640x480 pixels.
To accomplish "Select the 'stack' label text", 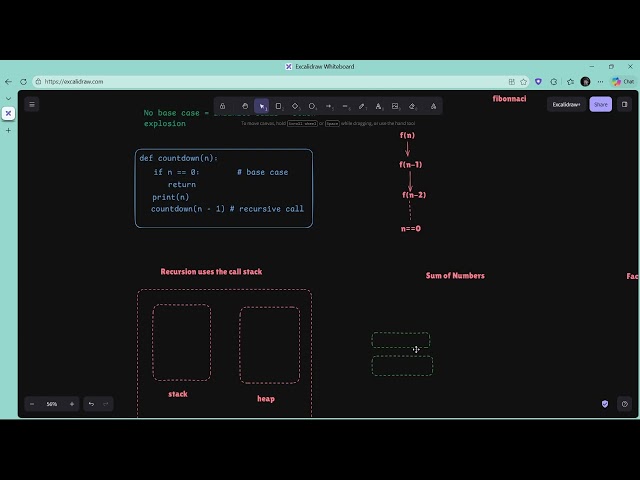I will [178, 394].
